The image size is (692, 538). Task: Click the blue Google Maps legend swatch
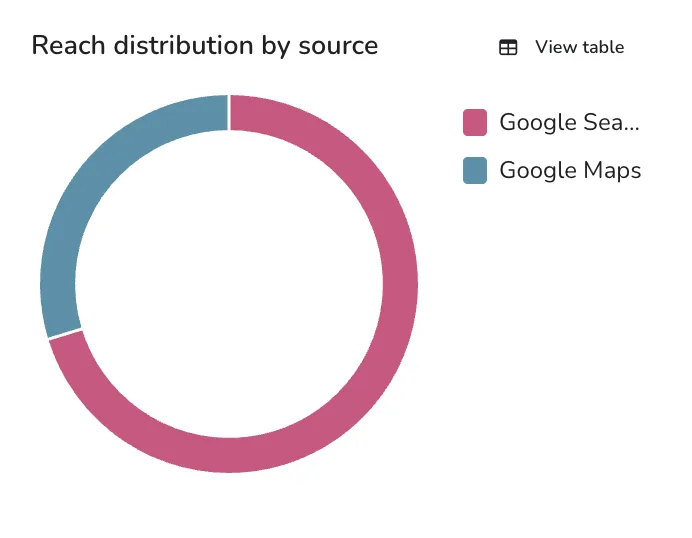[475, 170]
